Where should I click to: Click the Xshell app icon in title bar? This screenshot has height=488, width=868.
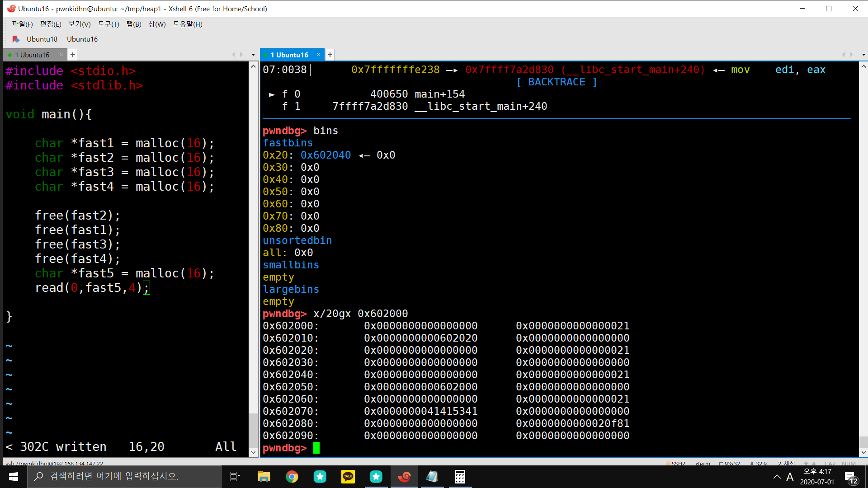click(x=11, y=9)
